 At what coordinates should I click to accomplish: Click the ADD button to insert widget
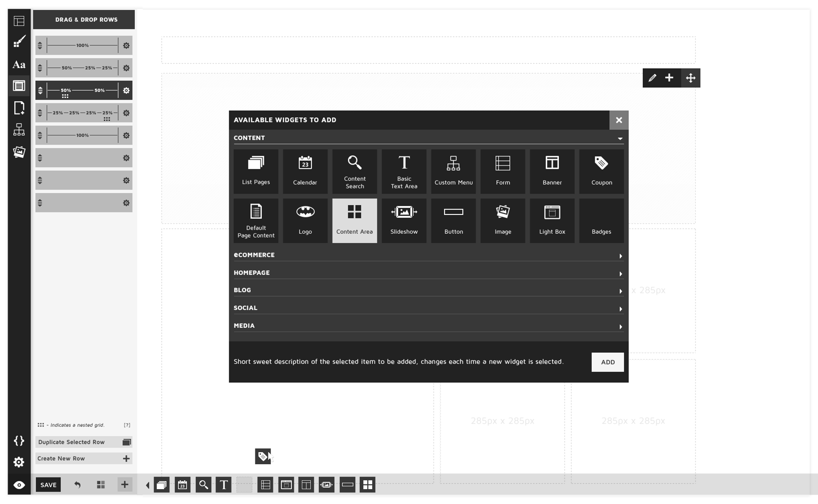(x=608, y=362)
